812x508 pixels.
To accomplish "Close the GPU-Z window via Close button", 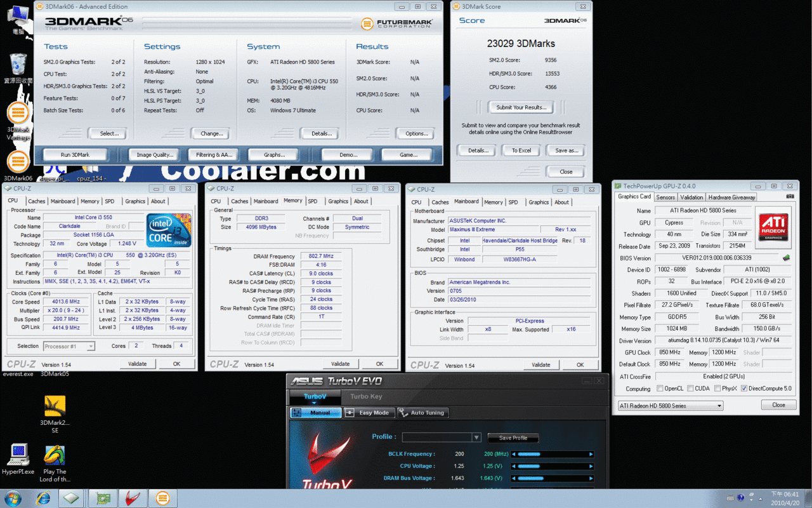I will click(x=778, y=405).
